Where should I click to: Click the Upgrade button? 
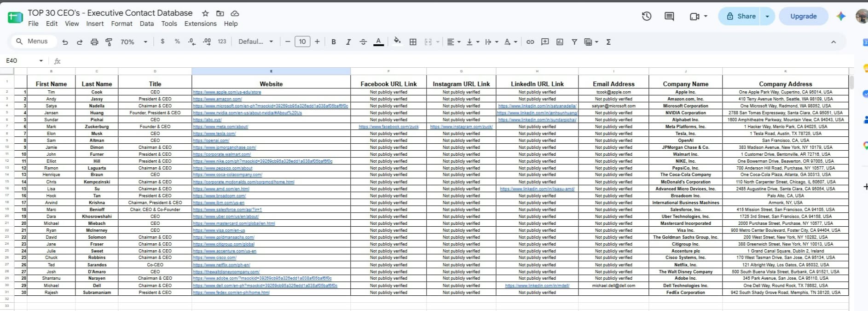click(804, 16)
